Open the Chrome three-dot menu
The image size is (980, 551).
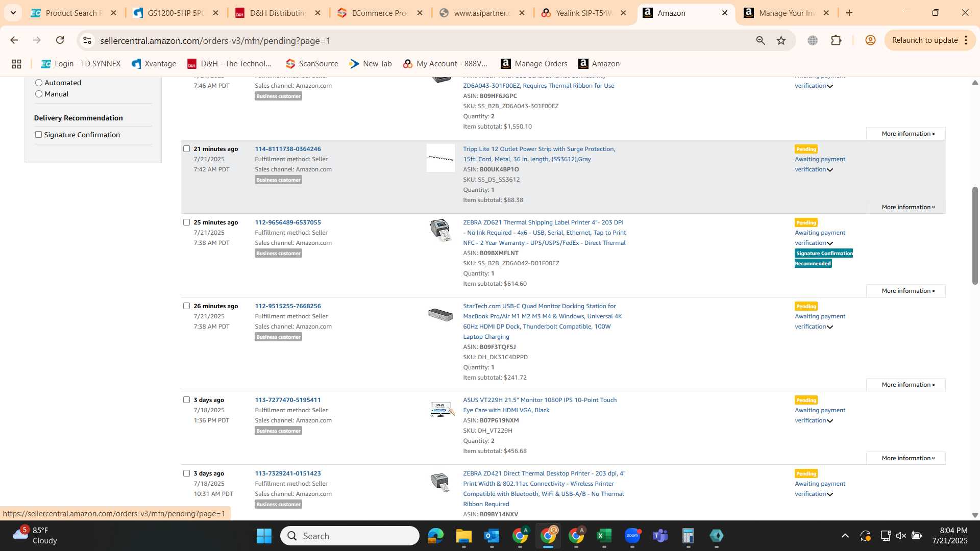coord(966,40)
